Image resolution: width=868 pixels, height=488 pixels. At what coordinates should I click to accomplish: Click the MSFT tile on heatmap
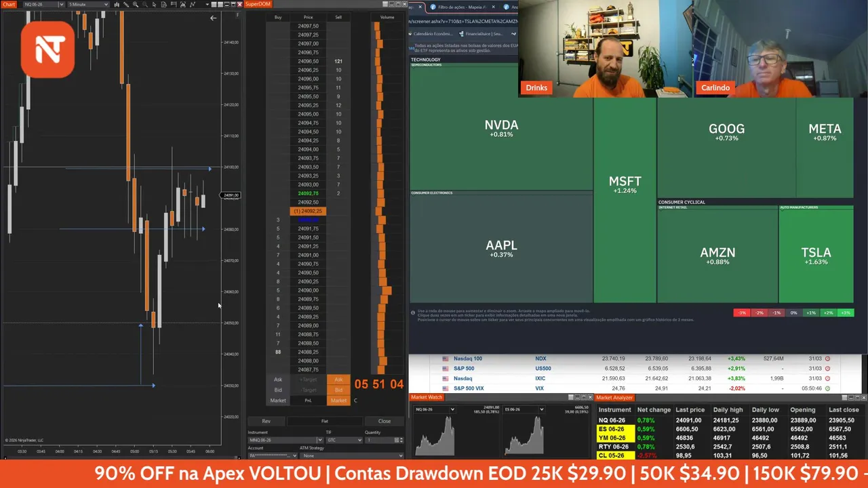pos(625,184)
